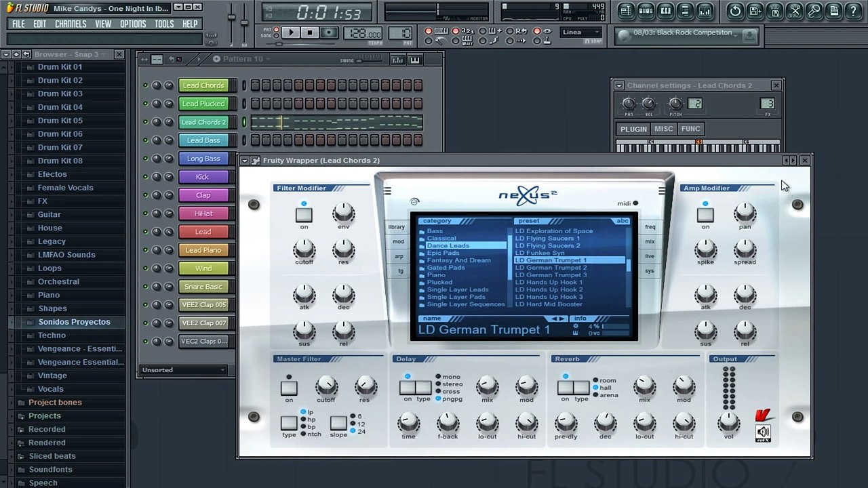Open the CHANNELS menu
The width and height of the screenshot is (868, 488).
pyautogui.click(x=71, y=24)
